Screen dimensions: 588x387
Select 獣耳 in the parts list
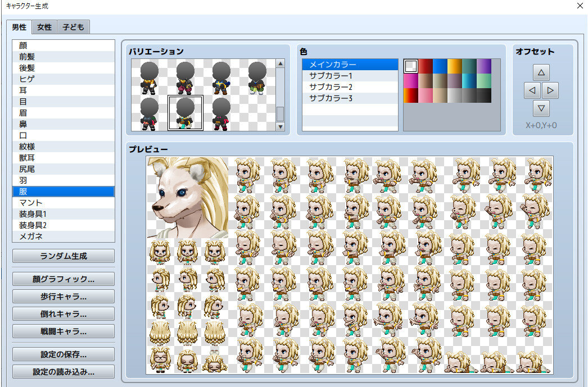26,157
